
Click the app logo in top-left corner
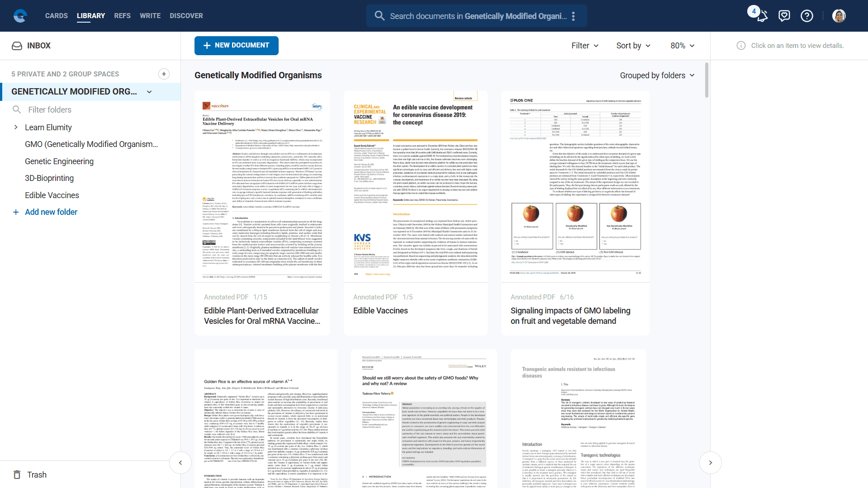coord(20,16)
